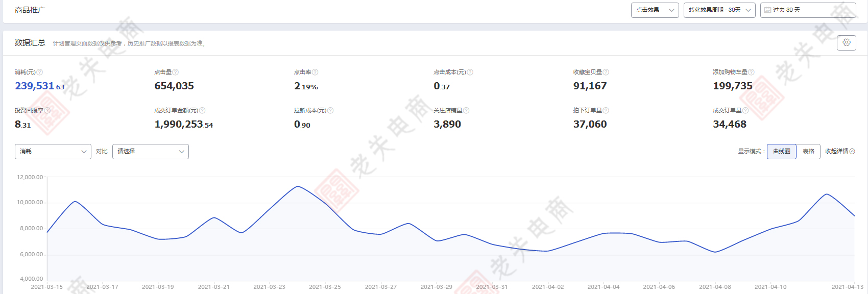The width and height of the screenshot is (868, 294).
Task: Click calendar icon in 过去 30 天 field
Action: point(767,10)
